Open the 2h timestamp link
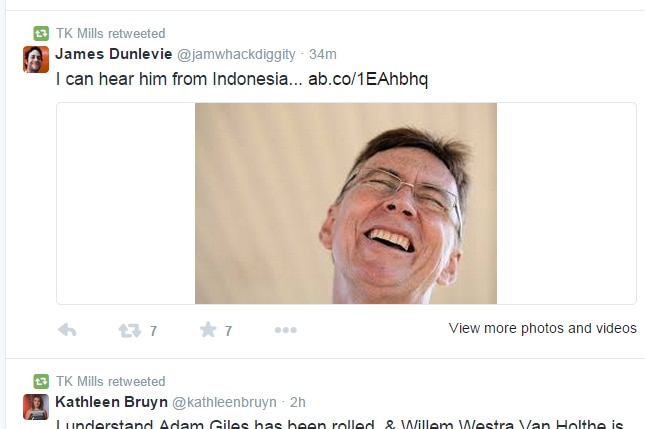This screenshot has height=429, width=645. (298, 402)
